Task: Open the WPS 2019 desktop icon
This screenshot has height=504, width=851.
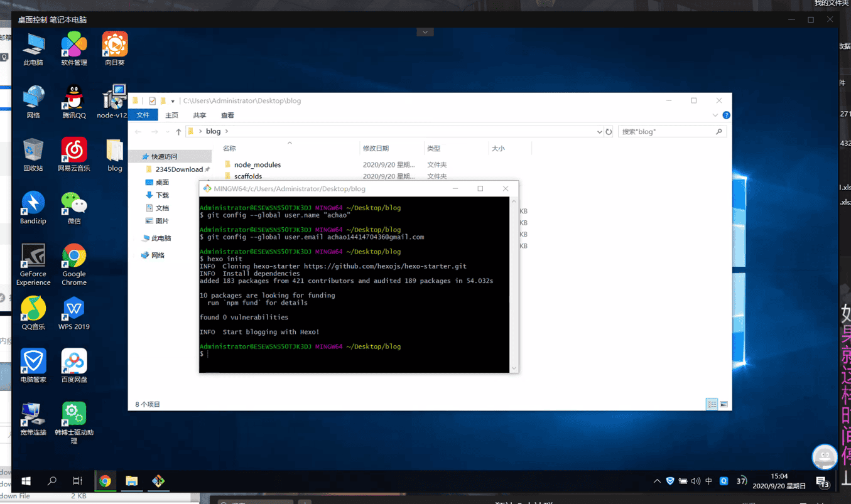Action: pos(73,310)
